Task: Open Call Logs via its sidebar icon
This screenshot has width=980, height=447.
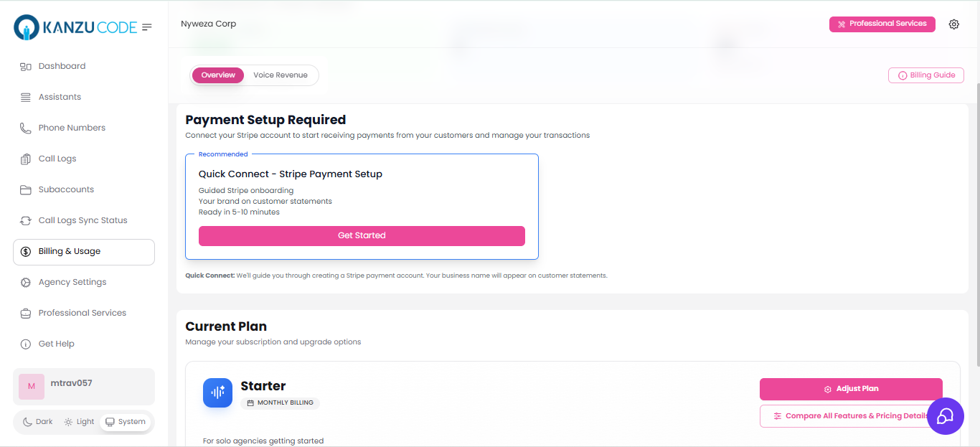Action: point(25,158)
